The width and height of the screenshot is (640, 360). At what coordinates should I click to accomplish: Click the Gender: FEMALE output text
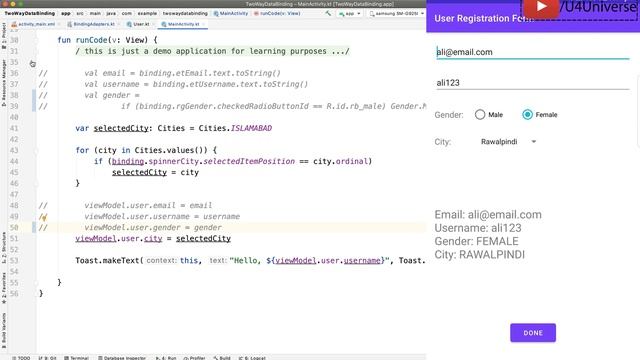tap(476, 241)
